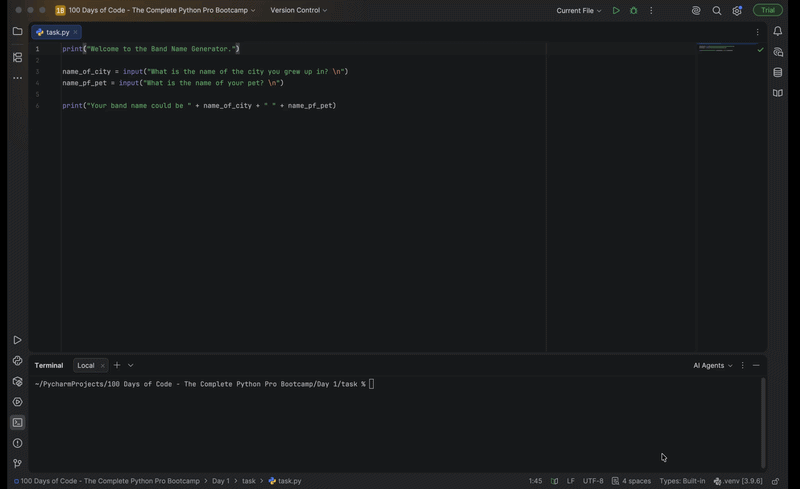Open the .venv [3.9.6] interpreter selector
Screen dimensions: 800x489
[738, 481]
